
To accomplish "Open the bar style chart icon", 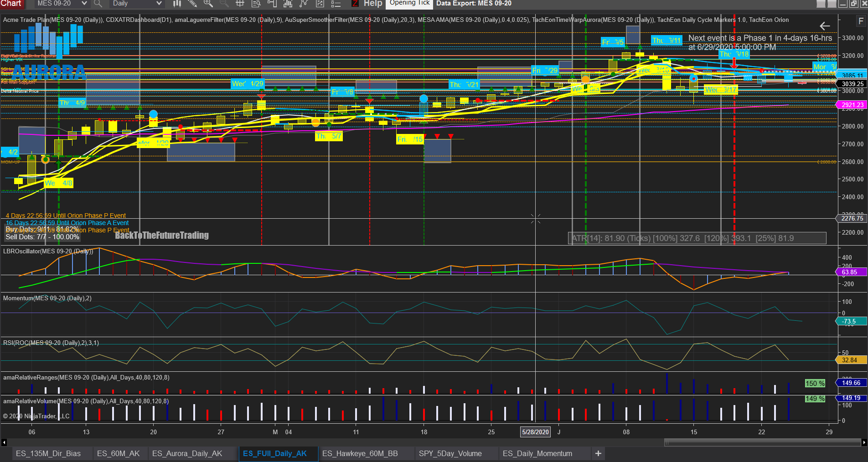I will [x=177, y=4].
